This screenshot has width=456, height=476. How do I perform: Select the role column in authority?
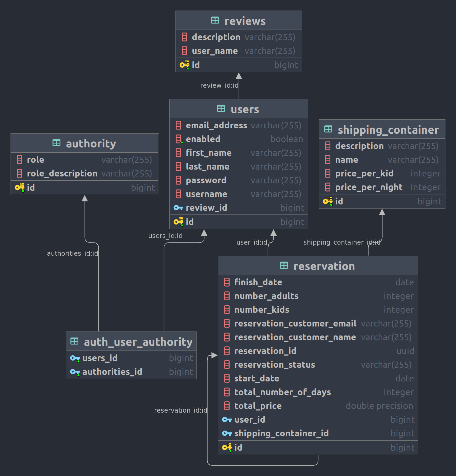85,160
